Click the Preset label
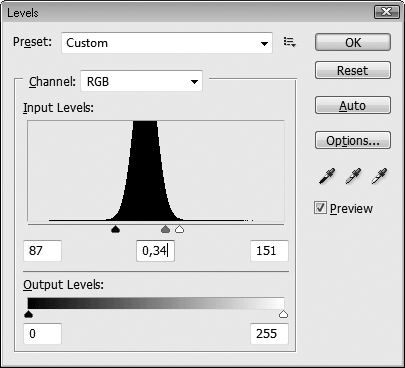Viewport: 405px width, 368px height. [x=32, y=42]
